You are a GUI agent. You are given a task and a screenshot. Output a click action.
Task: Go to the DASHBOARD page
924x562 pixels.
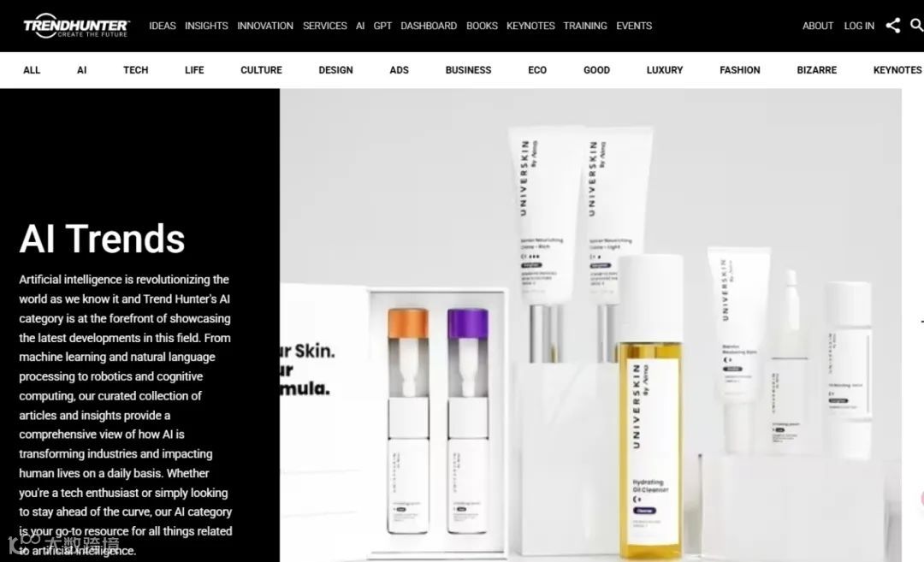(x=429, y=26)
